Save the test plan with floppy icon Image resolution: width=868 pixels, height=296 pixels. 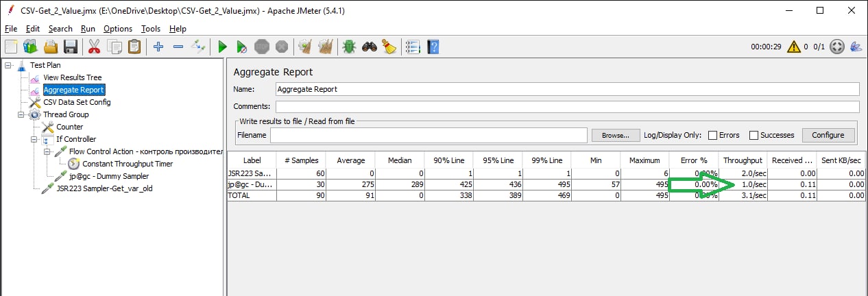(x=70, y=47)
